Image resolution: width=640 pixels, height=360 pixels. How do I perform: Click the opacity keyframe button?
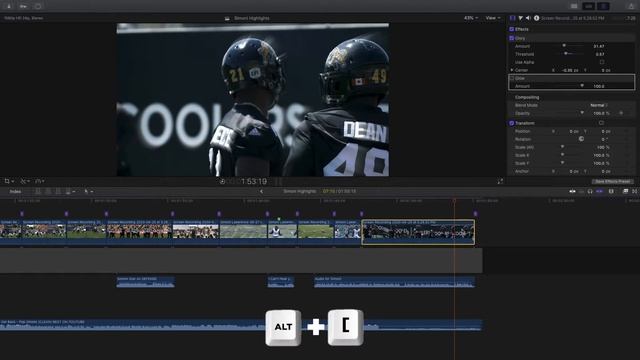pos(621,113)
